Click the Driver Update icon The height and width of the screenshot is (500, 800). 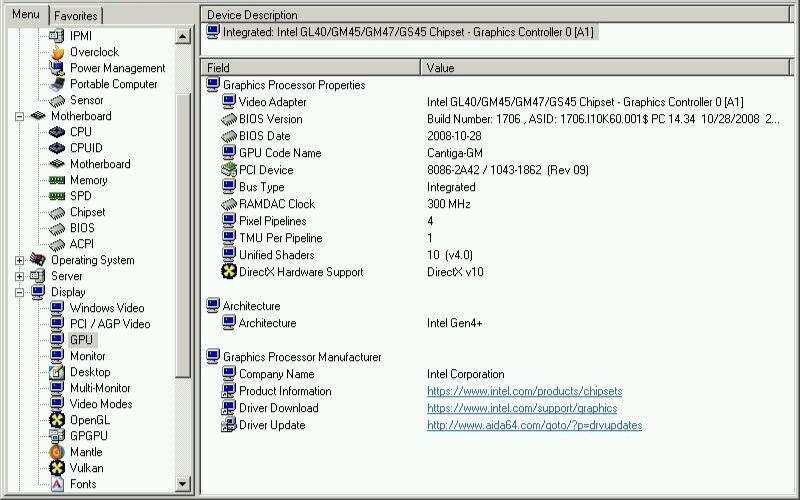point(229,425)
